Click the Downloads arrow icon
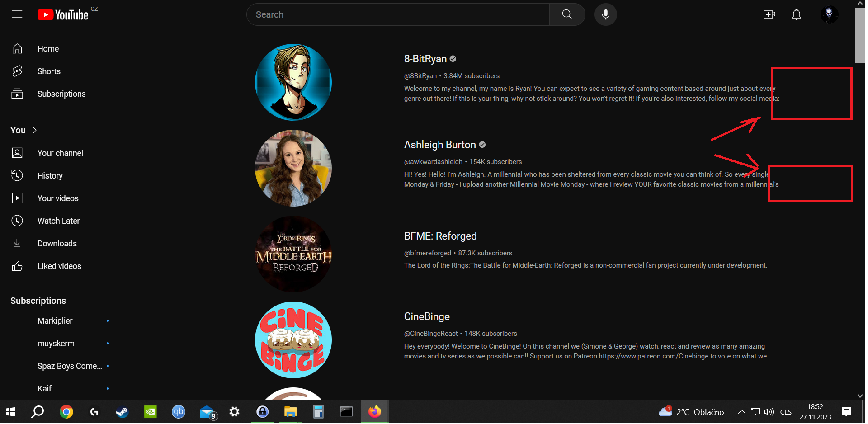 (x=17, y=243)
